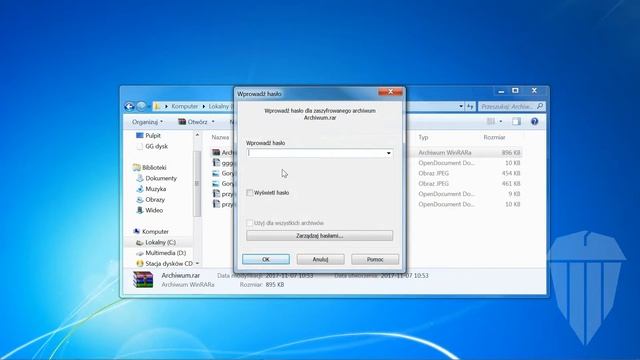Viewport: 640px width, 360px height.
Task: Click Explorer forward navigation arrow
Action: point(141,106)
